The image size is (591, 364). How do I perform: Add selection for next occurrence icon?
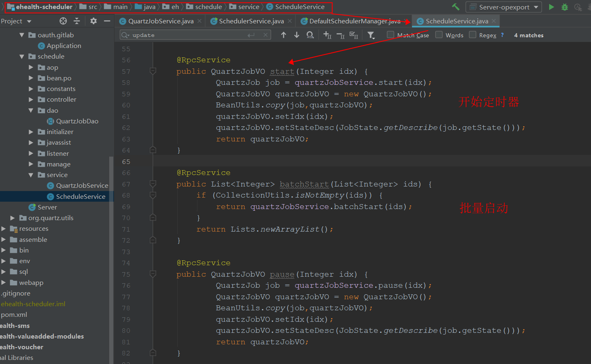click(x=327, y=35)
